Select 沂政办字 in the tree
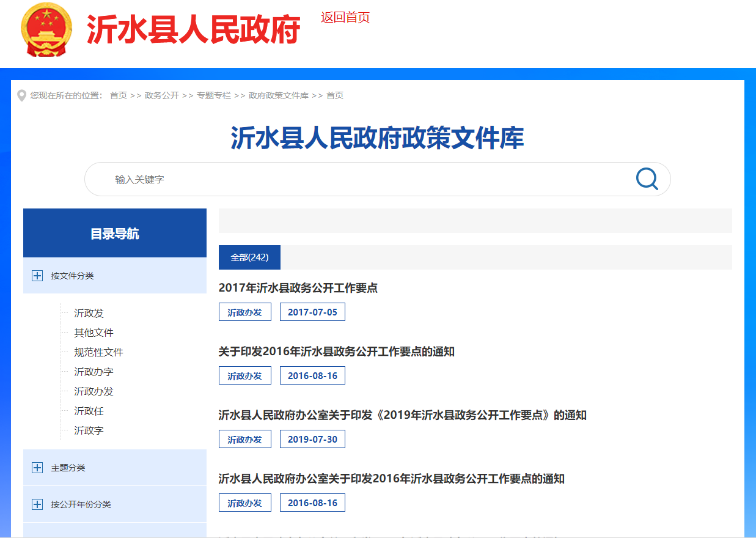756x538 pixels. click(x=94, y=372)
